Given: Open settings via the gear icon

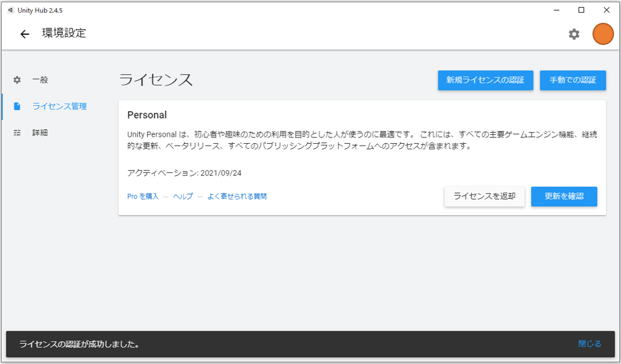Looking at the screenshot, I should (574, 34).
